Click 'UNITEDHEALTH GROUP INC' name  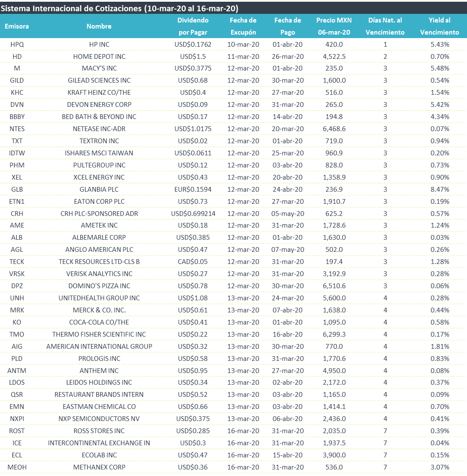click(99, 298)
